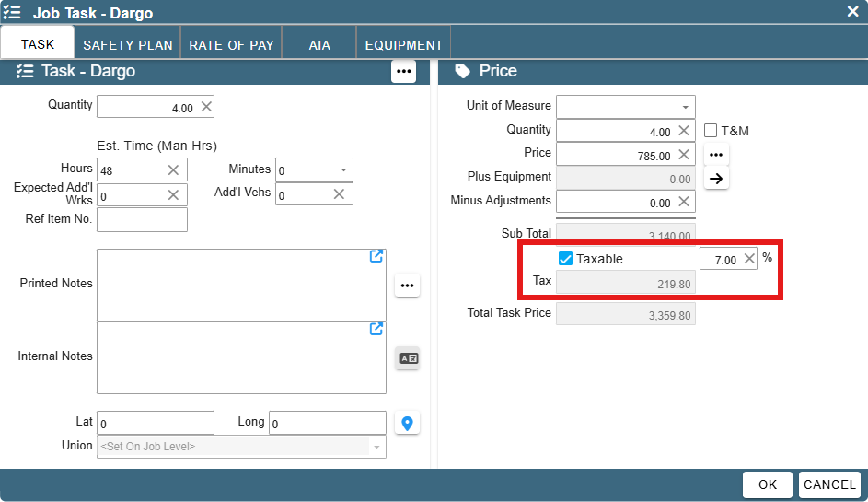Open ellipsis options next to Price field

(716, 155)
